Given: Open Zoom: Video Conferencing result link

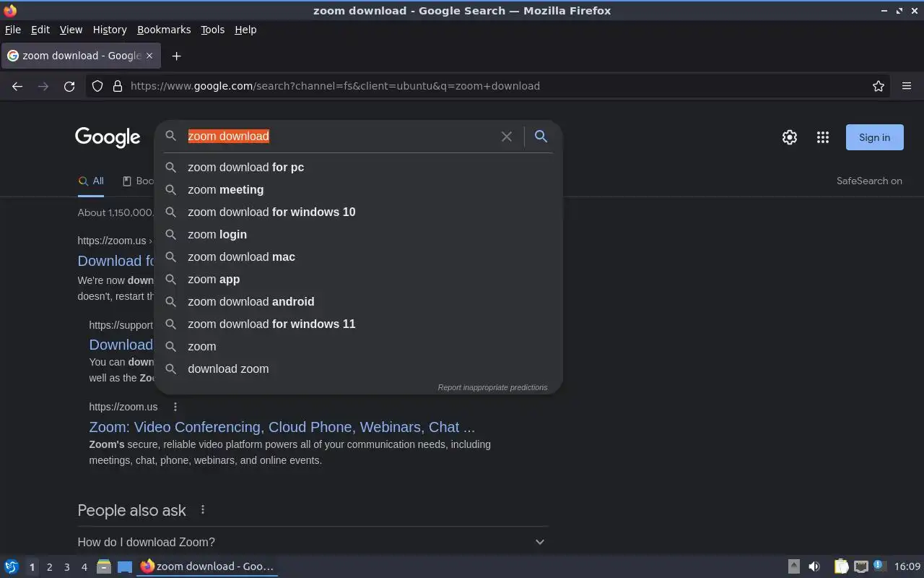Looking at the screenshot, I should click(282, 427).
